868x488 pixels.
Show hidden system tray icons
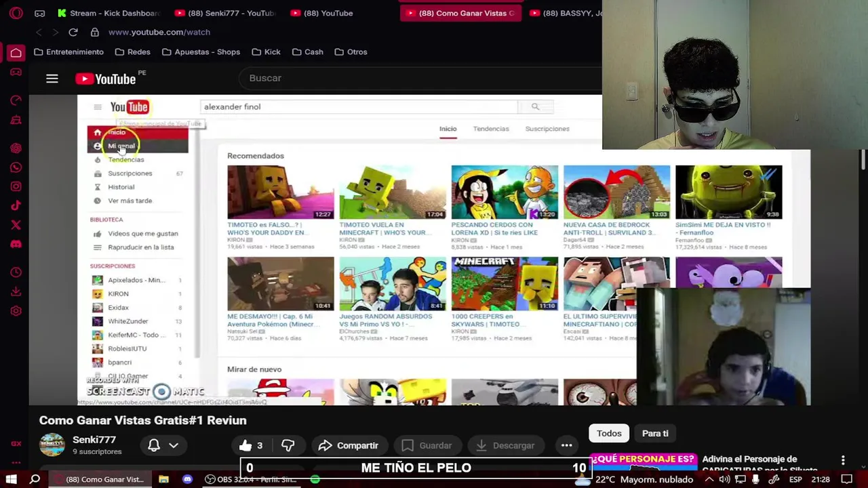point(709,479)
